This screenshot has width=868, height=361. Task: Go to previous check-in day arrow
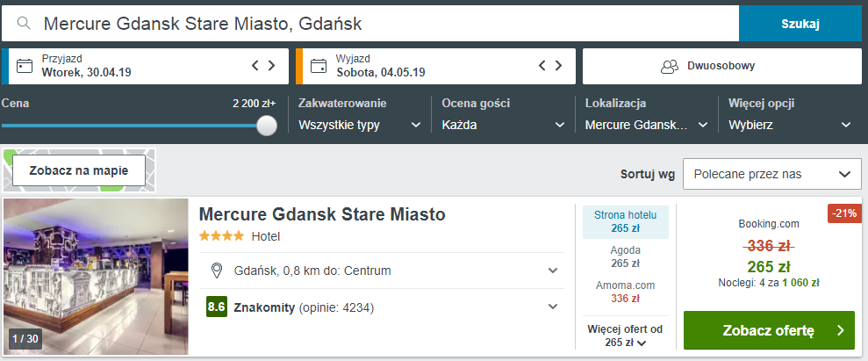[x=255, y=66]
